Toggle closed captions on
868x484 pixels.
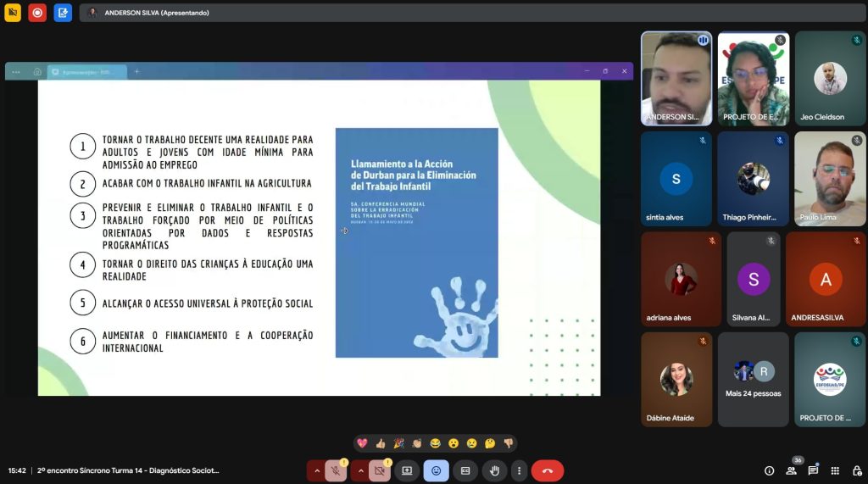point(465,470)
